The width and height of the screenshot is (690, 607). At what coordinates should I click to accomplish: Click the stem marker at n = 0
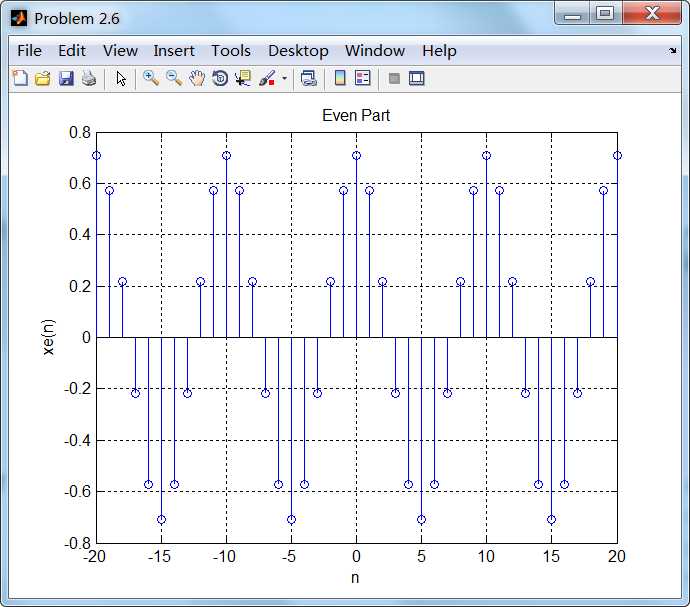(356, 155)
